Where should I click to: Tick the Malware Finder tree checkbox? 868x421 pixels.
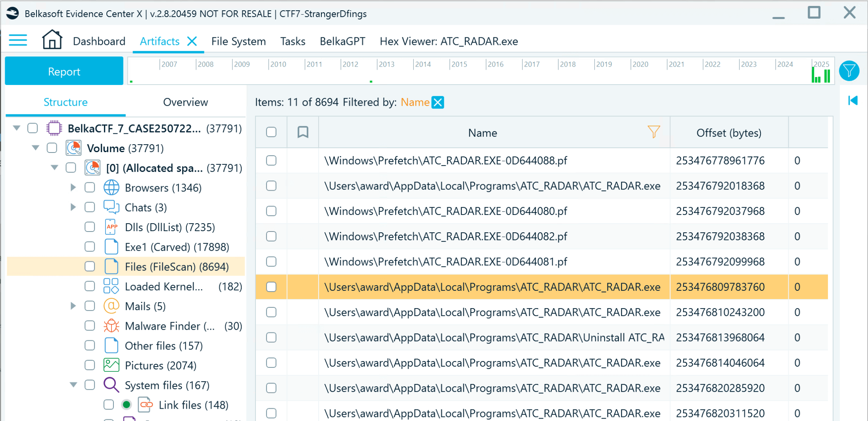click(90, 326)
